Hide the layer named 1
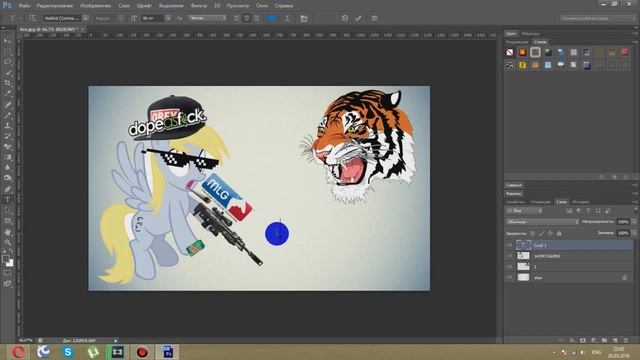 pos(509,267)
